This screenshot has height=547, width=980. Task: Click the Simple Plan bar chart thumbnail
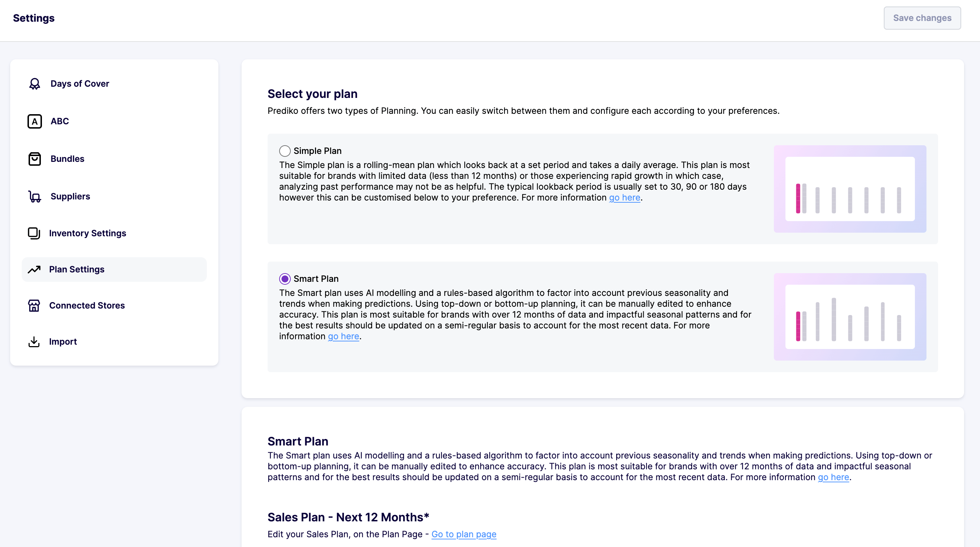pos(849,189)
